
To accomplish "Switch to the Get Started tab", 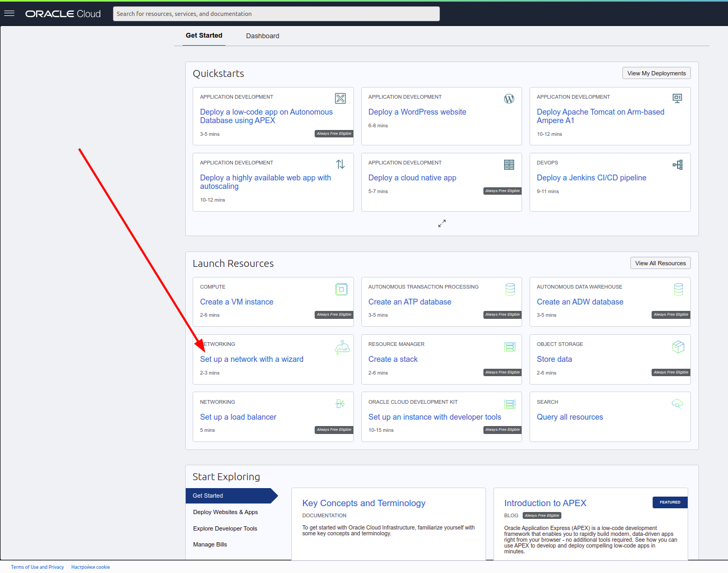I will (x=204, y=36).
